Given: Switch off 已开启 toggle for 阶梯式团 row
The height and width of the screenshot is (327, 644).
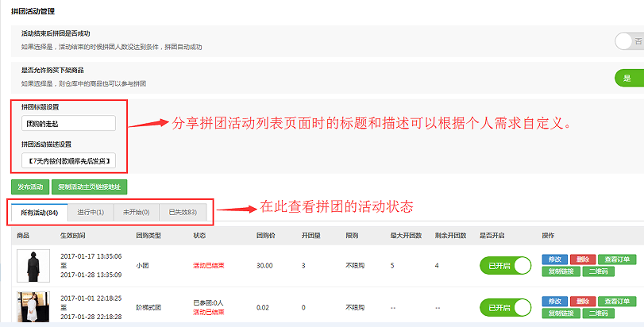Looking at the screenshot, I should [x=505, y=307].
